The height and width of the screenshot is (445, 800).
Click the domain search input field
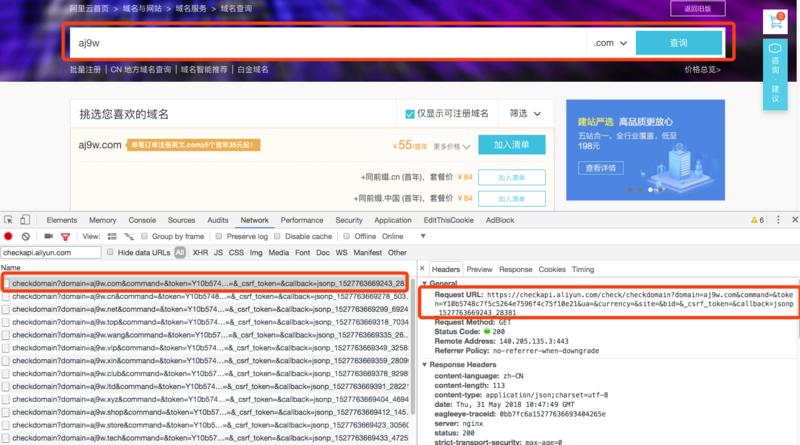click(327, 43)
